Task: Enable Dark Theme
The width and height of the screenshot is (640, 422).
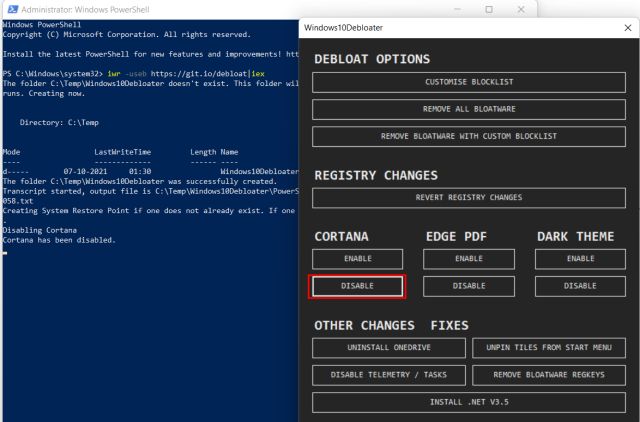Action: [580, 259]
